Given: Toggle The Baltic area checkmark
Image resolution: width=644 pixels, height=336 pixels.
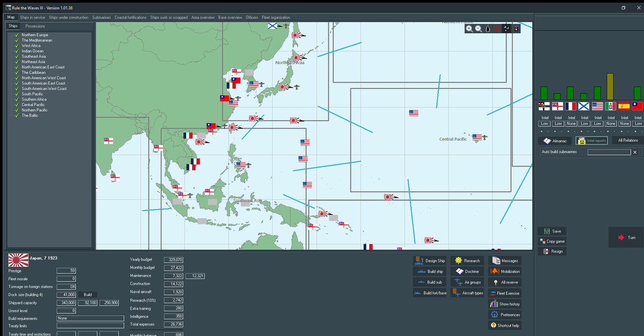Looking at the screenshot, I should (x=17, y=115).
